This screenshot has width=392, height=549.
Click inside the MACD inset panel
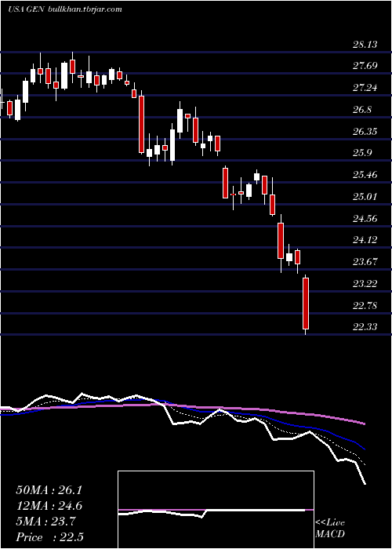point(216,510)
